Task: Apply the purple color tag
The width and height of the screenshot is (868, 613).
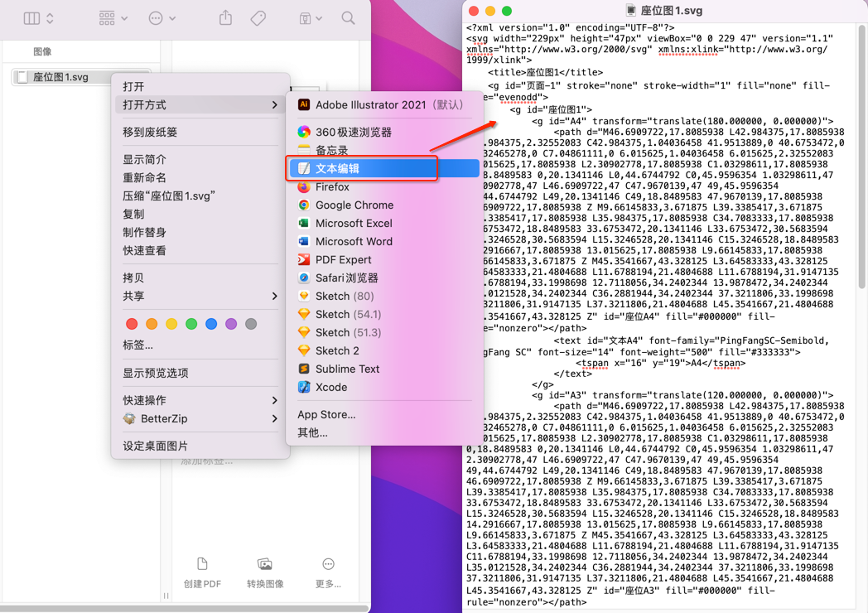Action: click(231, 324)
